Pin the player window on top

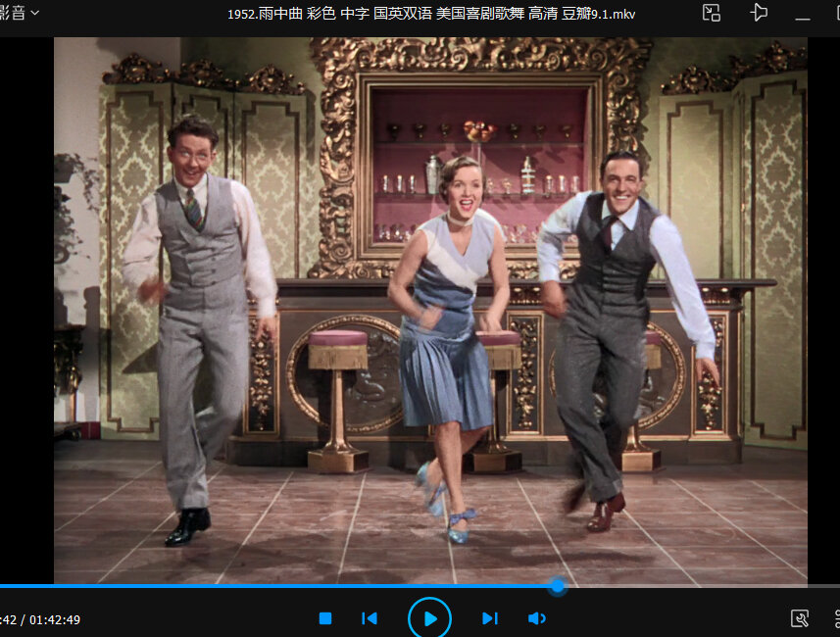(758, 13)
